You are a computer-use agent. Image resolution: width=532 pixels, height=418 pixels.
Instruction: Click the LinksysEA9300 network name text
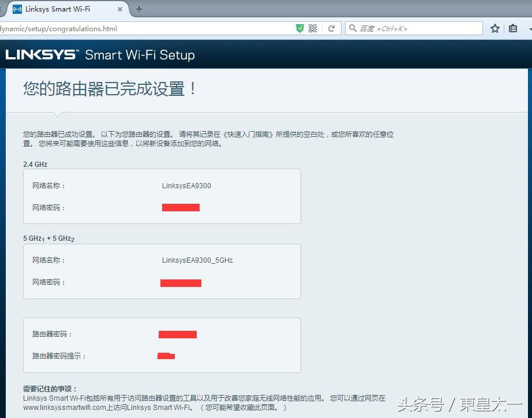[x=186, y=185]
